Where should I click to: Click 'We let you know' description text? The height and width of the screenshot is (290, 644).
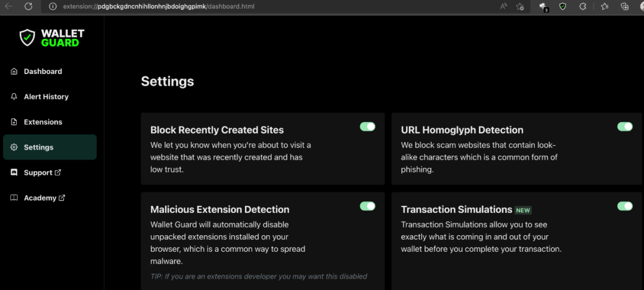click(x=231, y=158)
